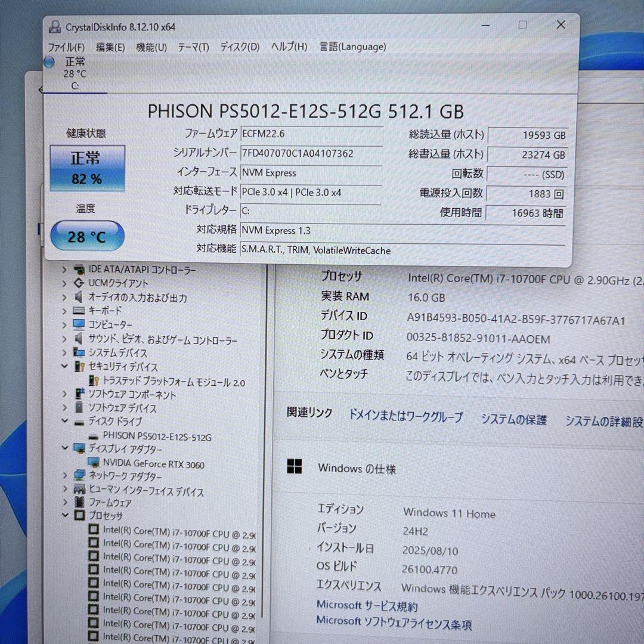Click the ディスク ドライブ drive icon
644x644 pixels.
coord(79,422)
